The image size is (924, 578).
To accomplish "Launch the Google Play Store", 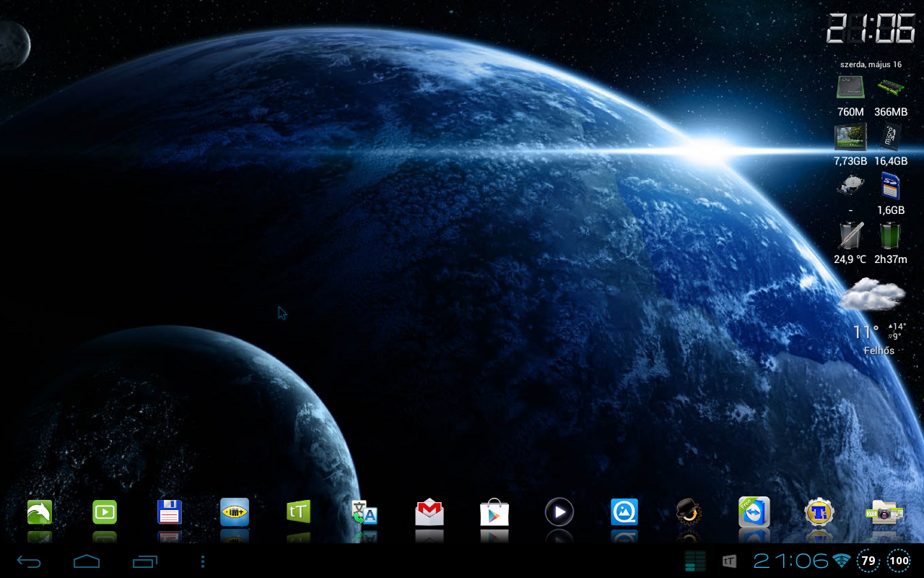I will pyautogui.click(x=494, y=512).
